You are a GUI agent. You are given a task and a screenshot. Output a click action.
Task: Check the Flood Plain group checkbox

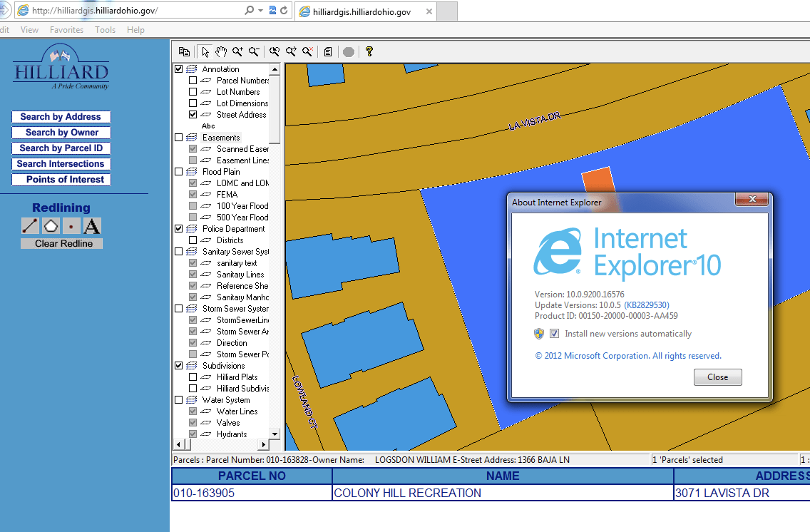179,171
